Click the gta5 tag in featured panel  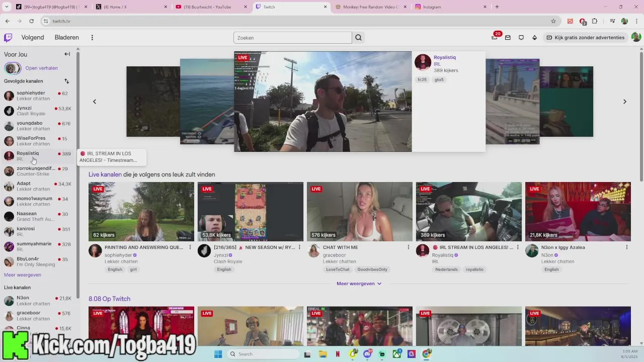pyautogui.click(x=439, y=79)
